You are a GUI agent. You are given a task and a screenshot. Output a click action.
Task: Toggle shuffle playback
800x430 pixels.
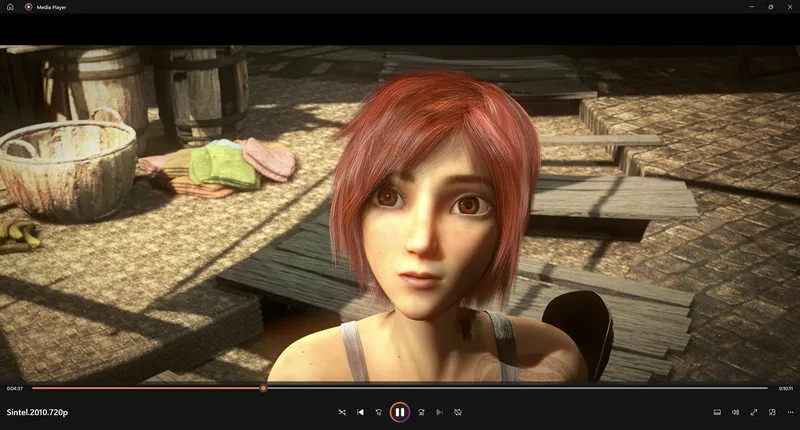[x=342, y=412]
